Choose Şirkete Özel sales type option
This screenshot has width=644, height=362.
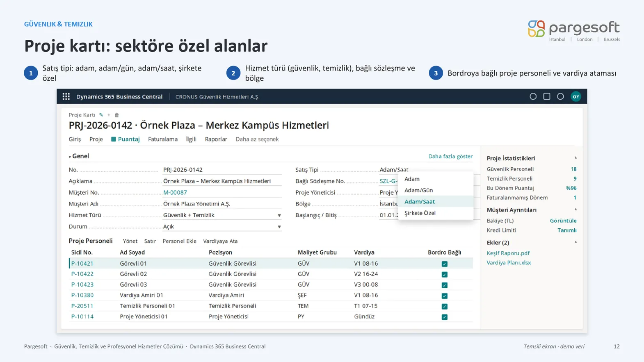coord(435,213)
